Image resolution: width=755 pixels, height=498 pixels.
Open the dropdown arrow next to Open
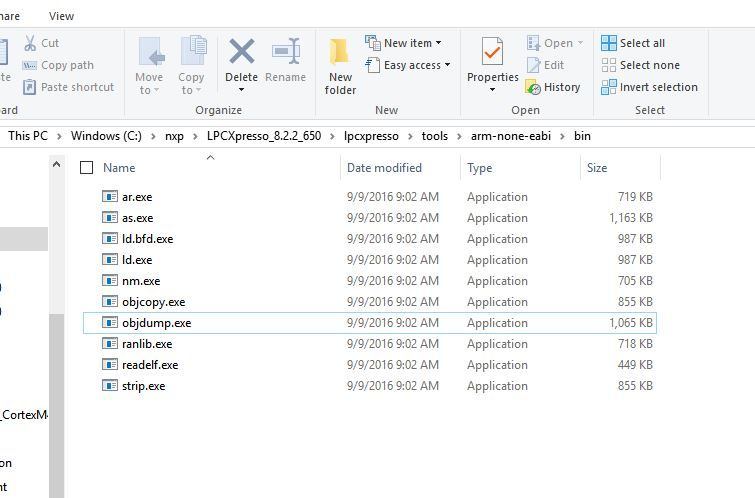pyautogui.click(x=580, y=43)
